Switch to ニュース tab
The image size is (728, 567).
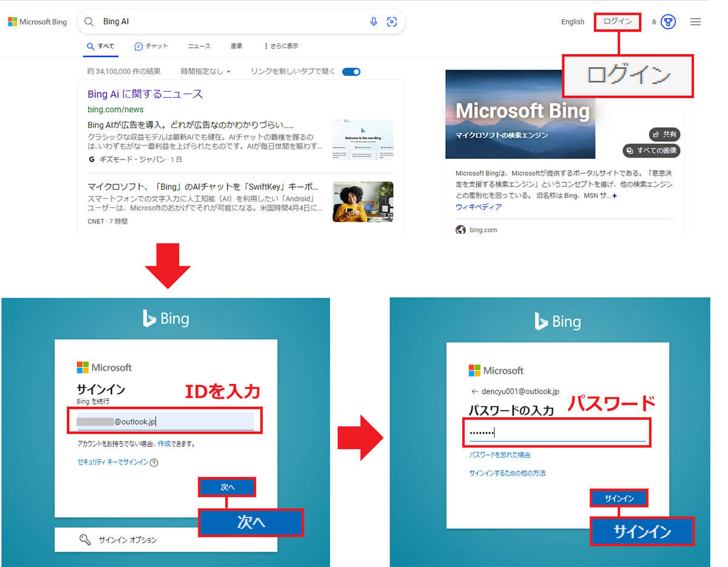click(x=200, y=46)
